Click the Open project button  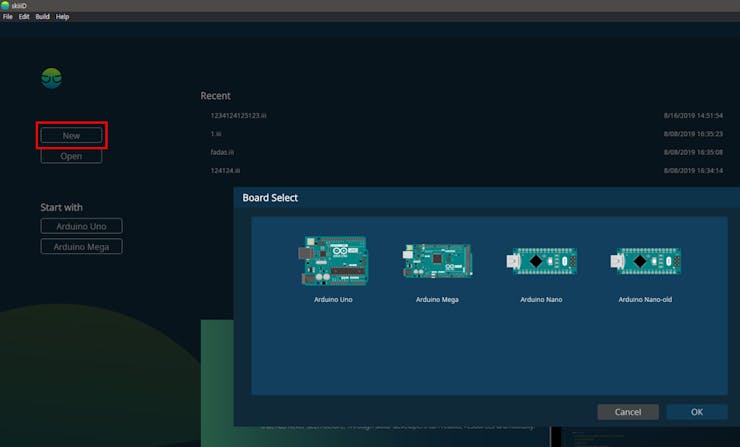(x=71, y=156)
